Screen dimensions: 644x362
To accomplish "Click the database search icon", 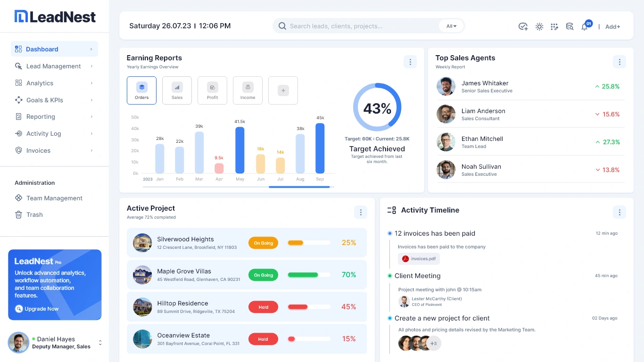I will pyautogui.click(x=570, y=26).
